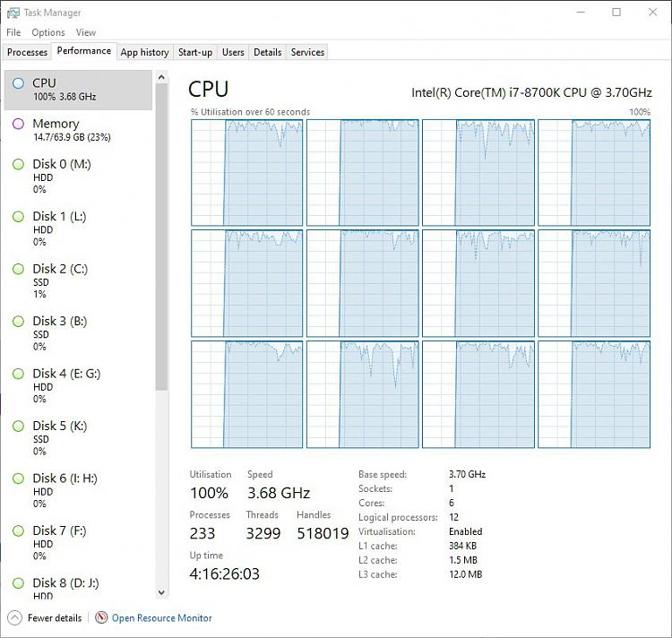Click the Handles count 518019
This screenshot has width=672, height=638.
click(323, 533)
